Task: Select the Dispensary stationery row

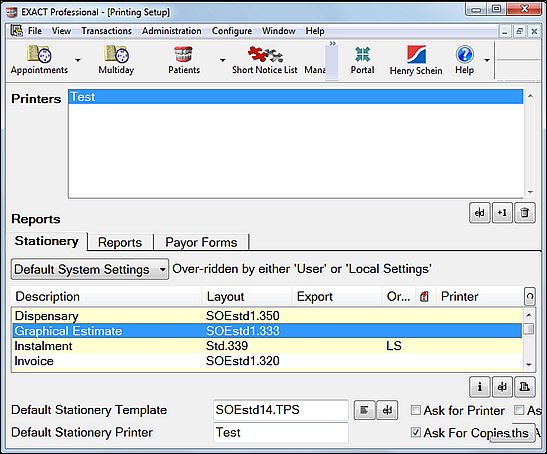Action: click(x=267, y=316)
